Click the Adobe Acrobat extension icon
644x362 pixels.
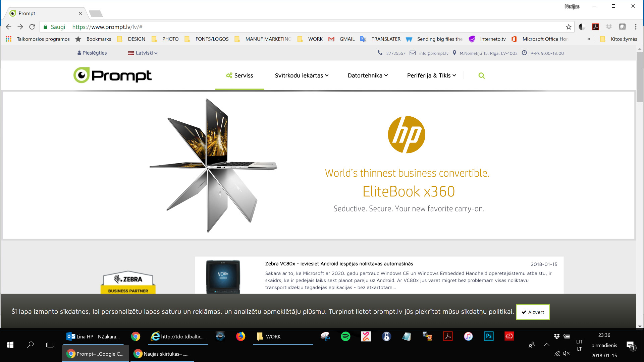pos(596,27)
